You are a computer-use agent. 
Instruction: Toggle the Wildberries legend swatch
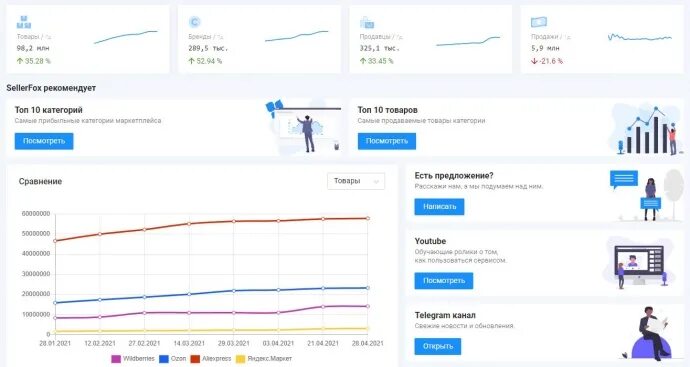click(x=116, y=359)
